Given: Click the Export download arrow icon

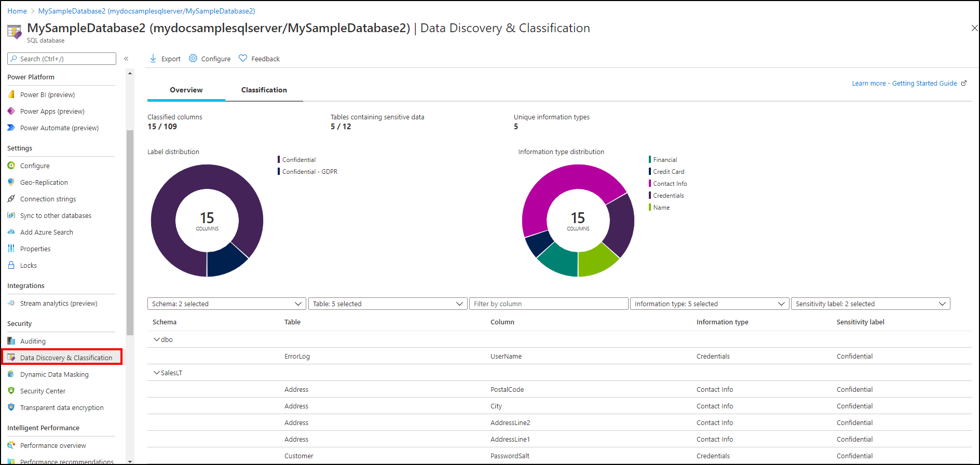Looking at the screenshot, I should (153, 59).
